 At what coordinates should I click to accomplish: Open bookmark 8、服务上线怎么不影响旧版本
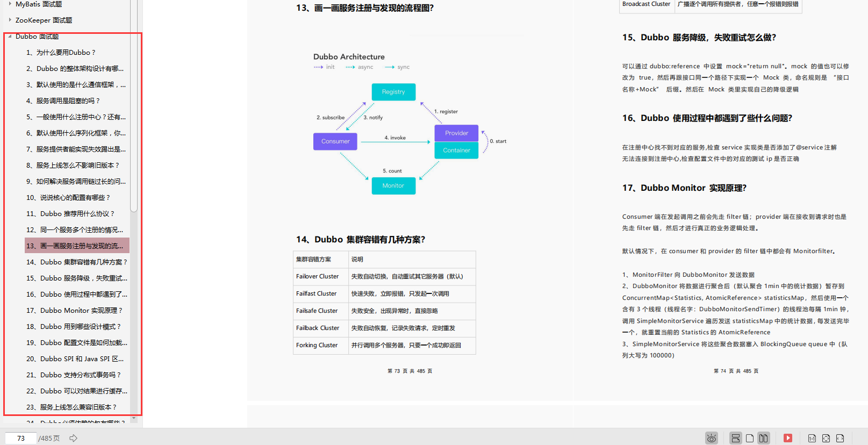[x=73, y=165]
